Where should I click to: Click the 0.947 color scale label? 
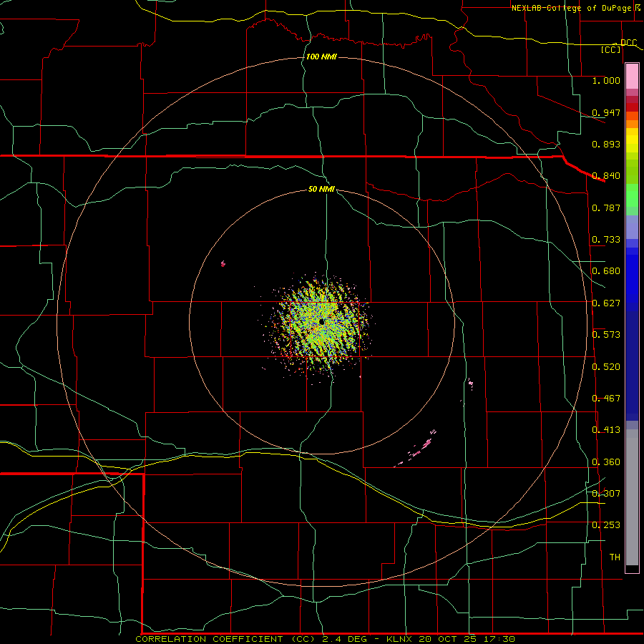point(606,112)
